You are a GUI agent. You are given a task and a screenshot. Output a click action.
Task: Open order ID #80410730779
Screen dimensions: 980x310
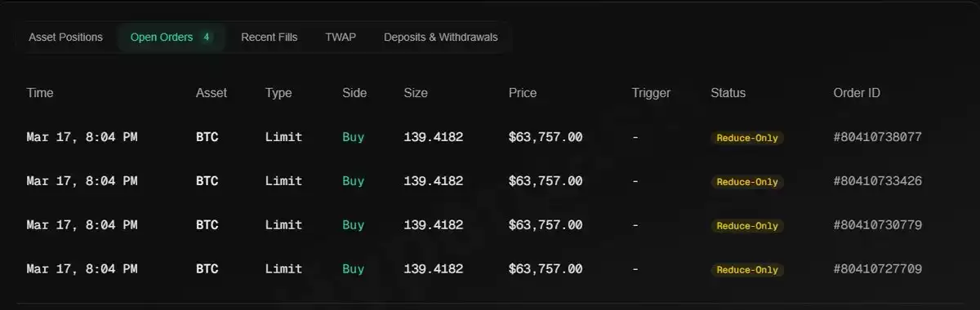(x=878, y=225)
